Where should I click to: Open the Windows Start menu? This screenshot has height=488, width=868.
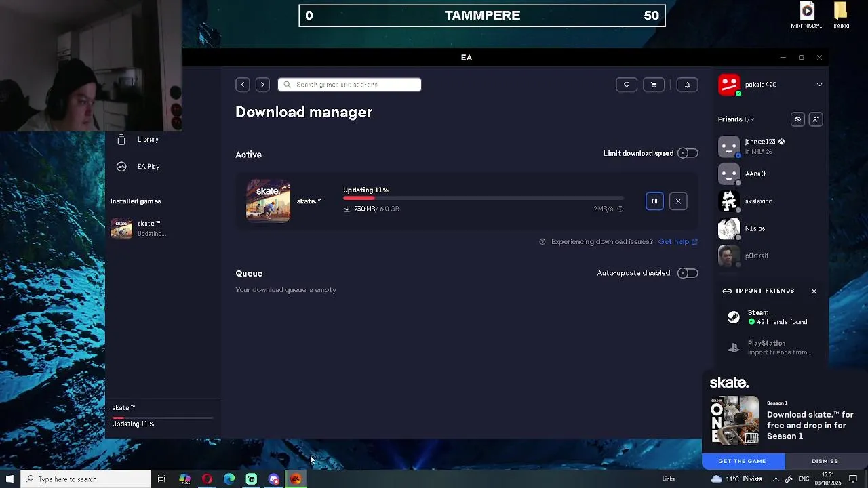tap(9, 479)
